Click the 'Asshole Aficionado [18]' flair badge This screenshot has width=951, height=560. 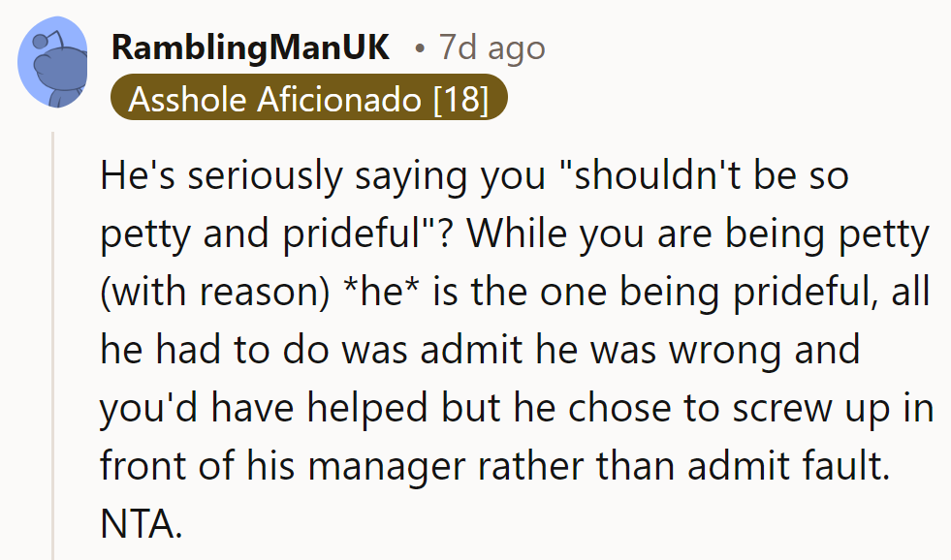(308, 99)
